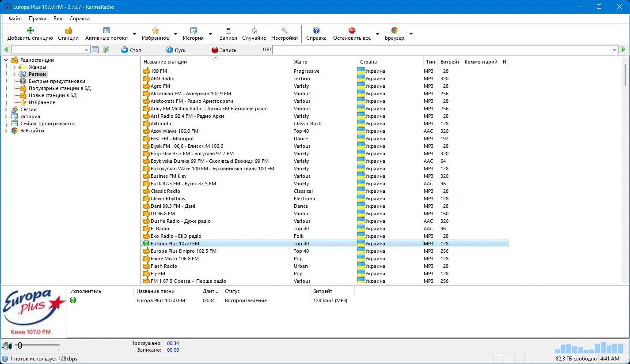Screen dimensions: 630x364
Task: Open the Файл menu
Action: (x=15, y=19)
